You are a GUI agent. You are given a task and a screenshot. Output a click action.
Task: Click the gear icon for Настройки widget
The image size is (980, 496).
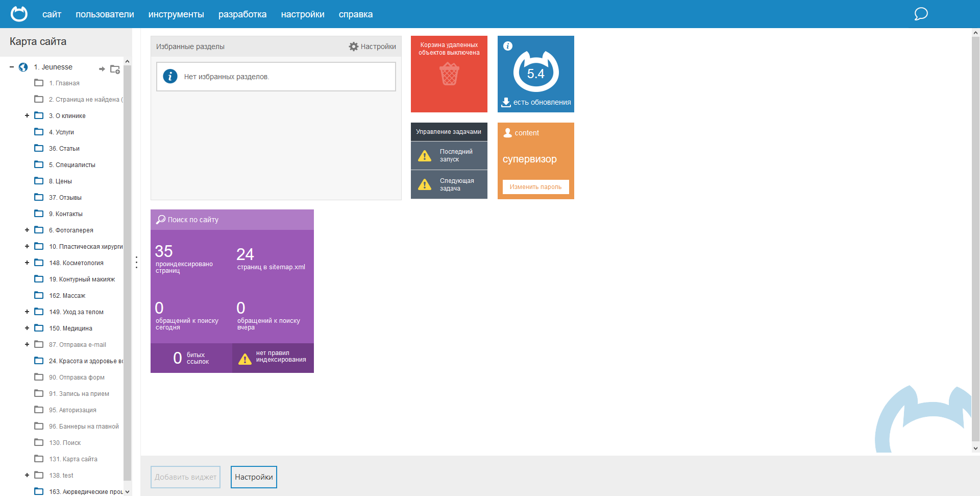[354, 46]
